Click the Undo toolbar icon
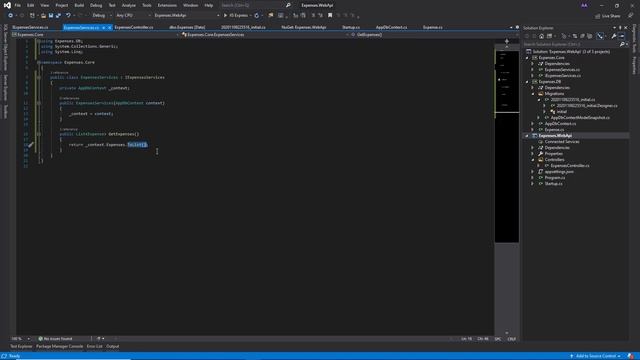Screen dimensions: 640x360 click(x=68, y=16)
